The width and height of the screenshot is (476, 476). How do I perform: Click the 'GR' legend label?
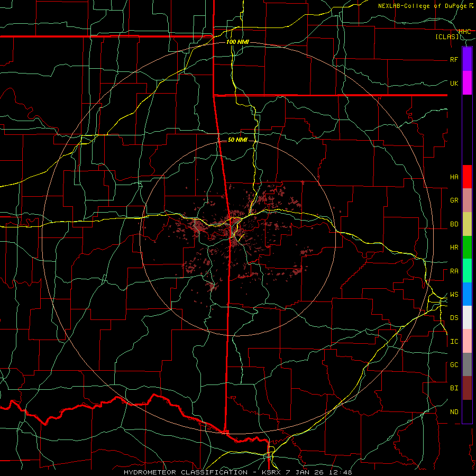[454, 200]
